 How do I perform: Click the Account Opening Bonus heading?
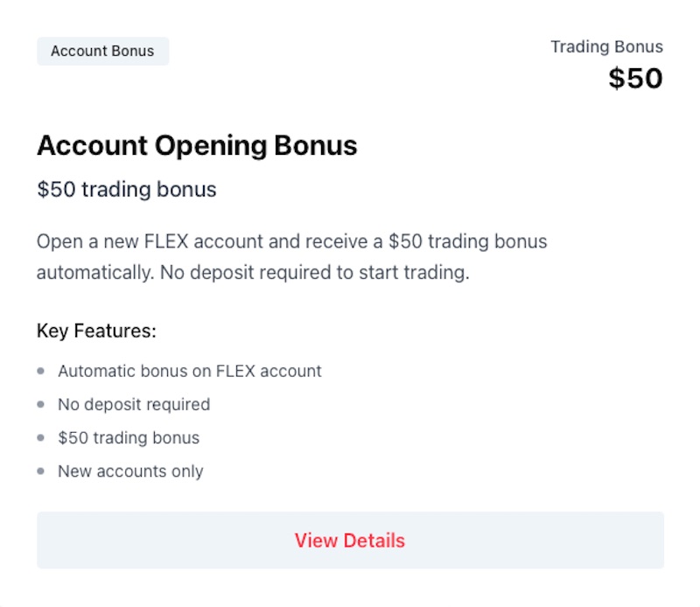click(x=196, y=146)
